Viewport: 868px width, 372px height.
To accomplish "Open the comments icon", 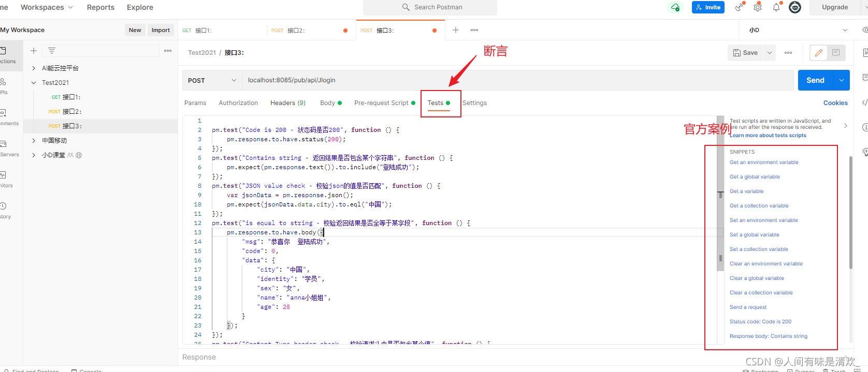I will click(836, 53).
